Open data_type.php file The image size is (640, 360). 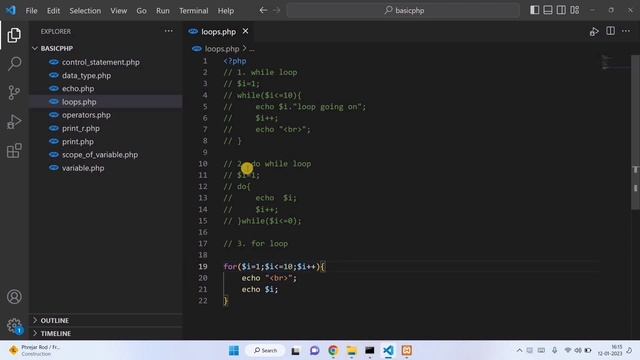pos(86,76)
